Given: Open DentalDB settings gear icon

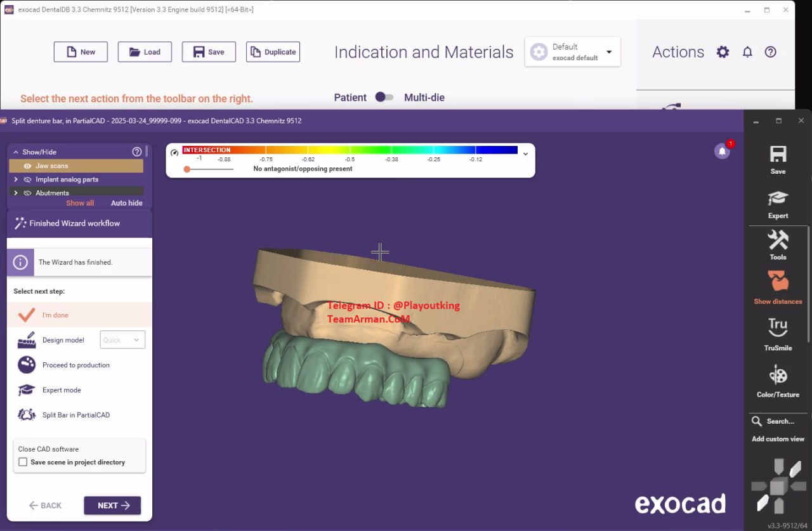Looking at the screenshot, I should [723, 52].
